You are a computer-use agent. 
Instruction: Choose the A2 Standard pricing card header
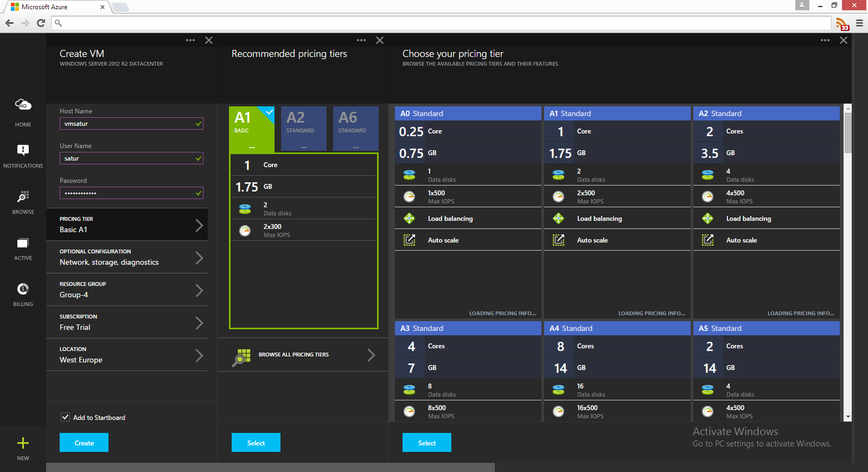pyautogui.click(x=767, y=113)
